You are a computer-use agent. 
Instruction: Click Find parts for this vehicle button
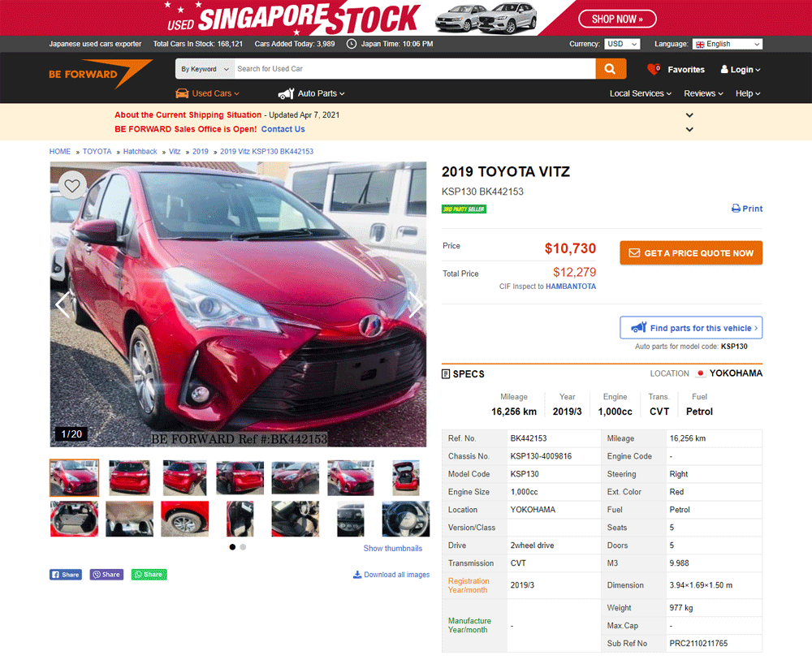[x=691, y=328]
